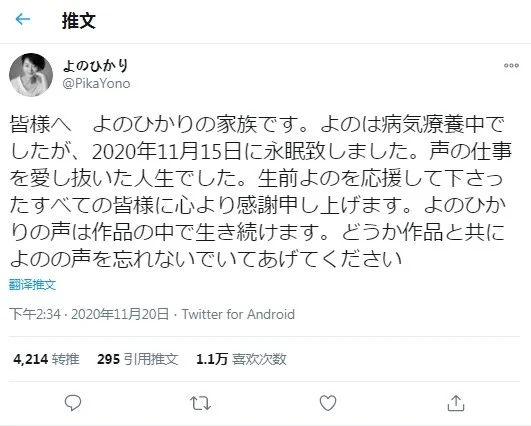Click the reply speech bubble icon
The height and width of the screenshot is (426, 531).
click(73, 403)
